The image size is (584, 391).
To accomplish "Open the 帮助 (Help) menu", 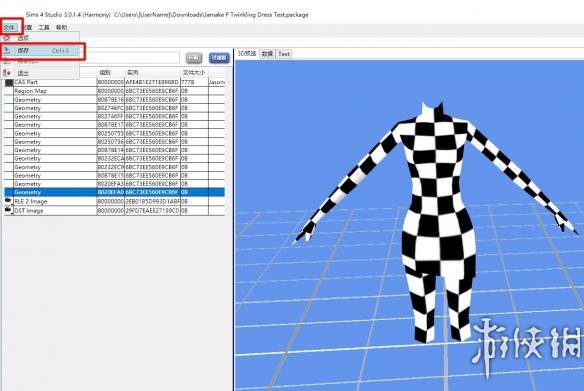I will pos(61,27).
